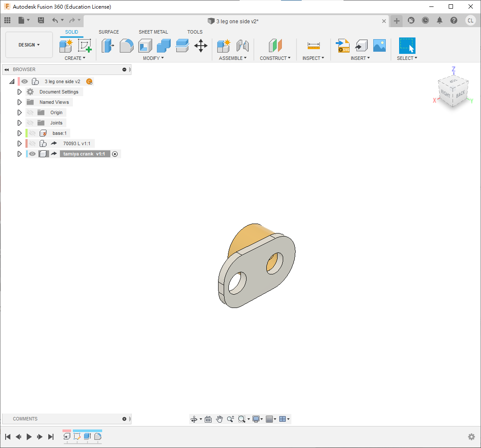Expand the Document Settings node

pos(19,92)
